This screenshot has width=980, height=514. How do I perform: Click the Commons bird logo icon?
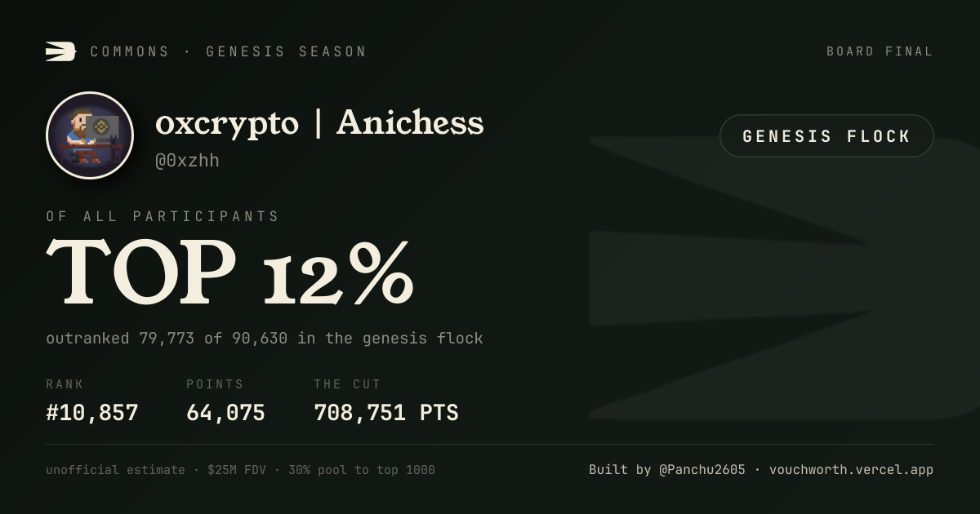(x=60, y=51)
